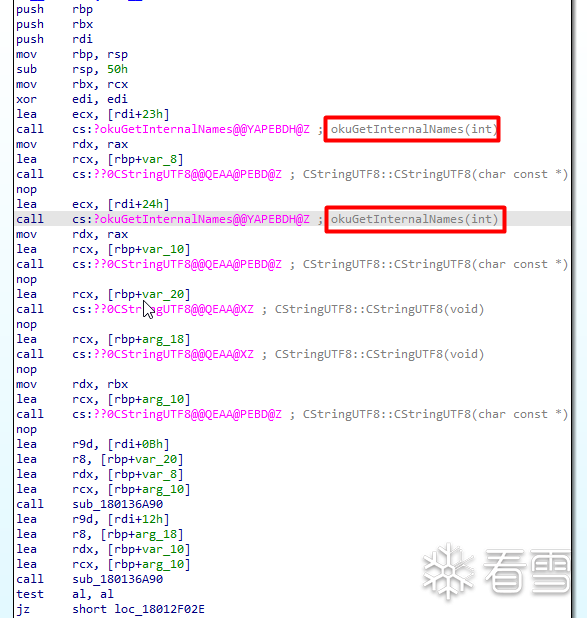Select the "lea rdx, [rbp+var_8]" line

coord(100,474)
